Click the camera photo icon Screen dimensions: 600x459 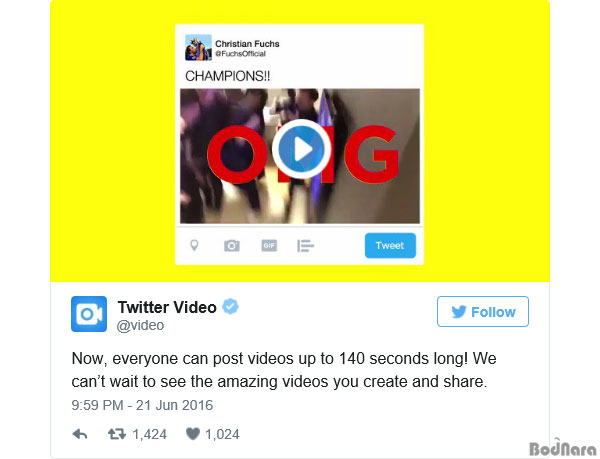pos(232,246)
